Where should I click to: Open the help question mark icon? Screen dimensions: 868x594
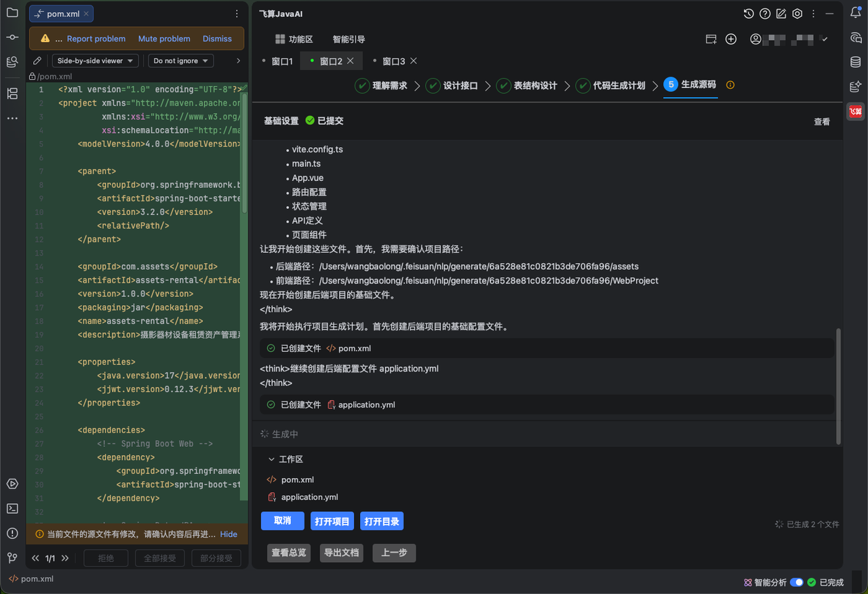tap(765, 14)
